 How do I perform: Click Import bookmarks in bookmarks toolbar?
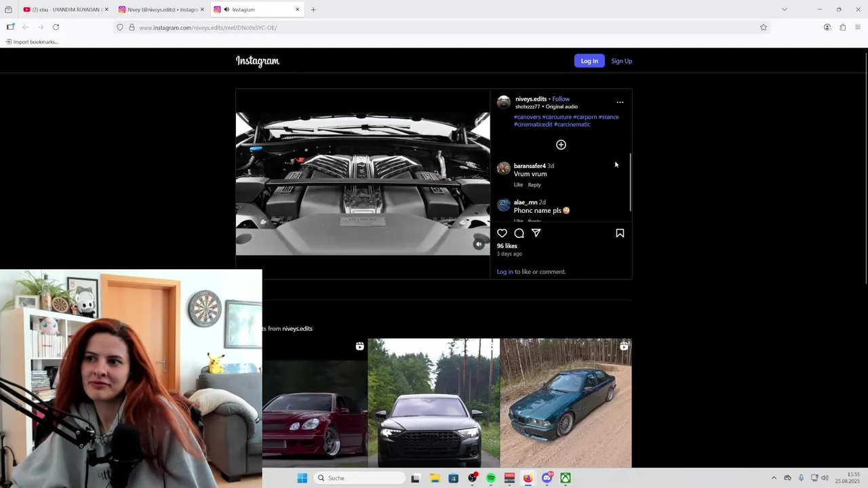click(32, 42)
